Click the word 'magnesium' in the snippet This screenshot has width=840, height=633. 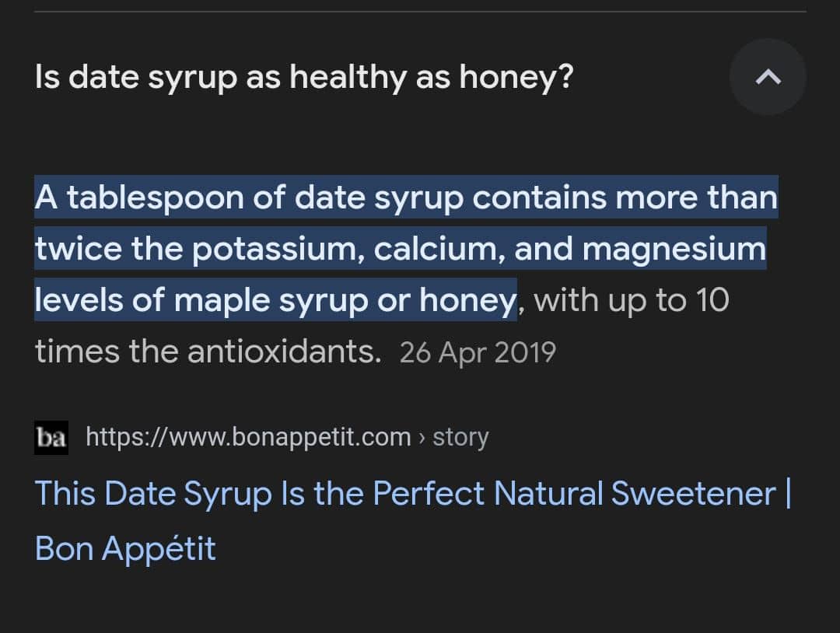tap(674, 249)
